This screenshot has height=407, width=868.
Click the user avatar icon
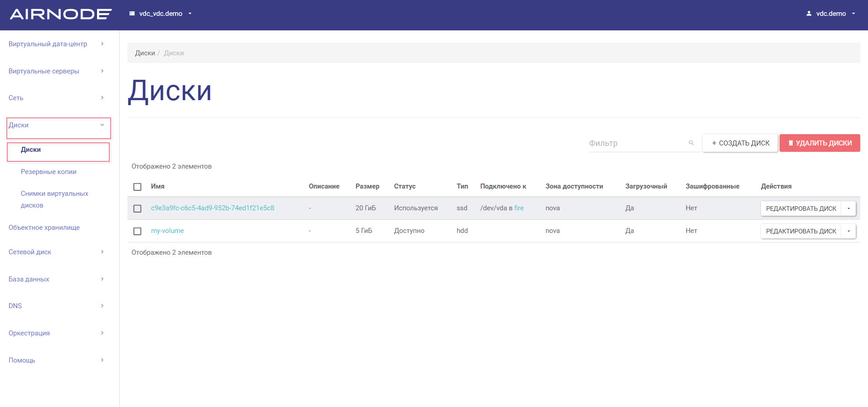click(x=809, y=14)
